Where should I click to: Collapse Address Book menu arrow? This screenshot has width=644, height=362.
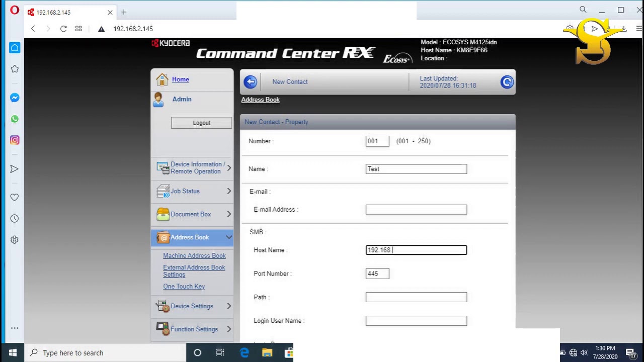(229, 237)
